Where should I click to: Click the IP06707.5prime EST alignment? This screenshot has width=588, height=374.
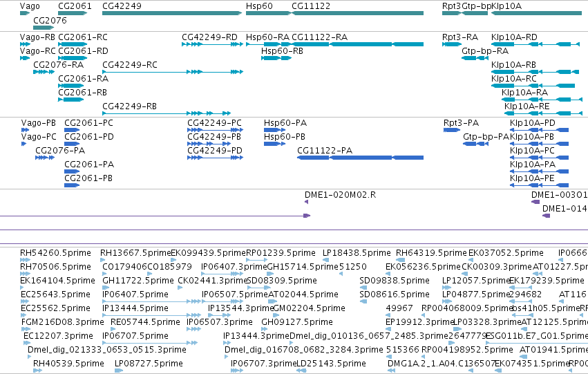point(150,343)
